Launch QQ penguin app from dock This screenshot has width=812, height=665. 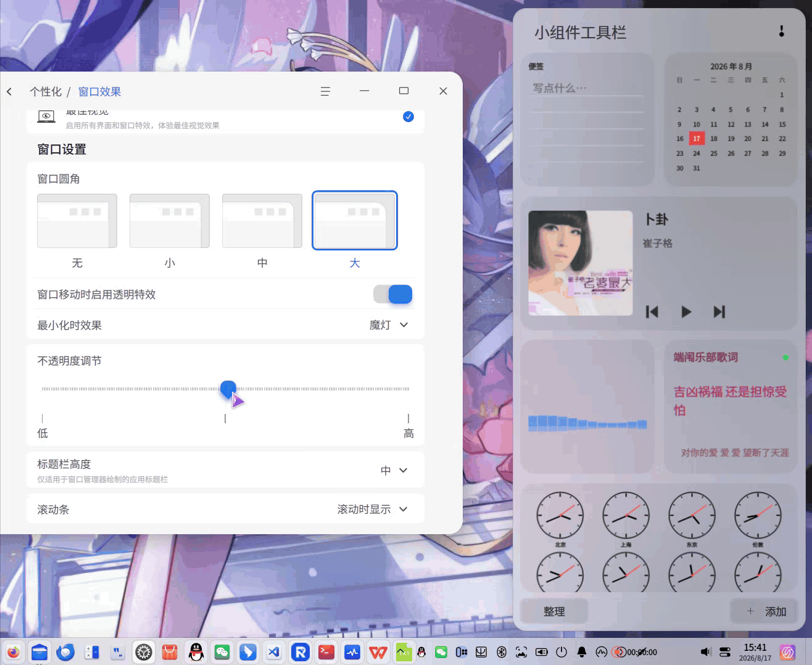coord(196,652)
